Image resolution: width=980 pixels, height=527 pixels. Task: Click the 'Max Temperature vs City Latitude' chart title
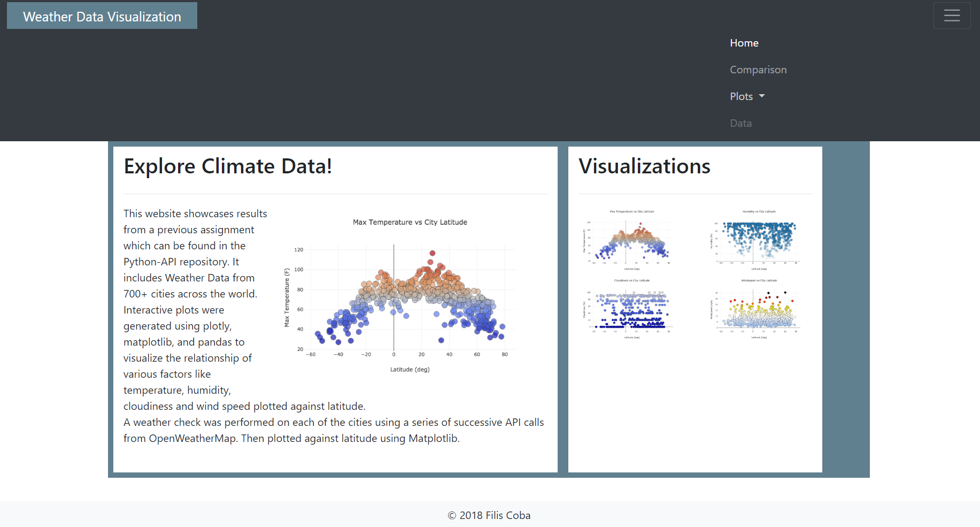[410, 222]
